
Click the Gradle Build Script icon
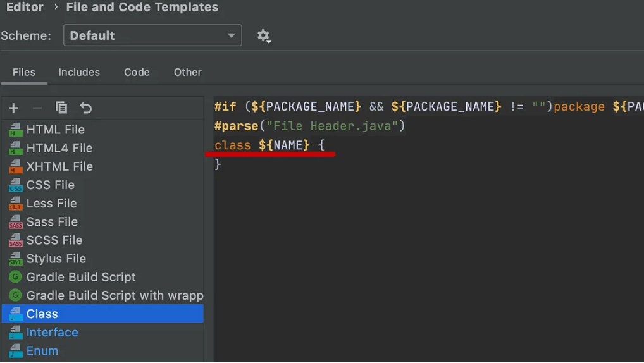click(15, 277)
